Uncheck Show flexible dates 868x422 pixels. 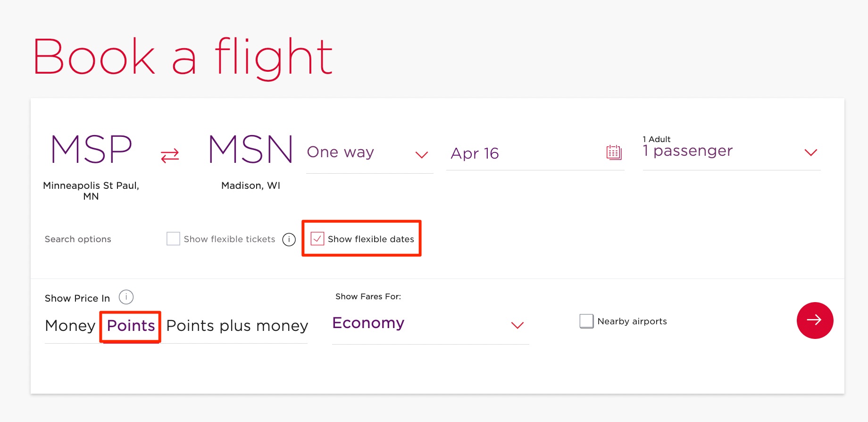pos(317,239)
